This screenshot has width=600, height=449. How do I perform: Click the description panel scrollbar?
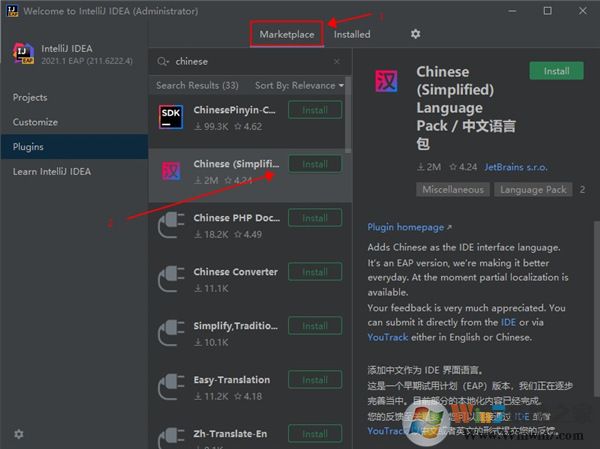597,309
